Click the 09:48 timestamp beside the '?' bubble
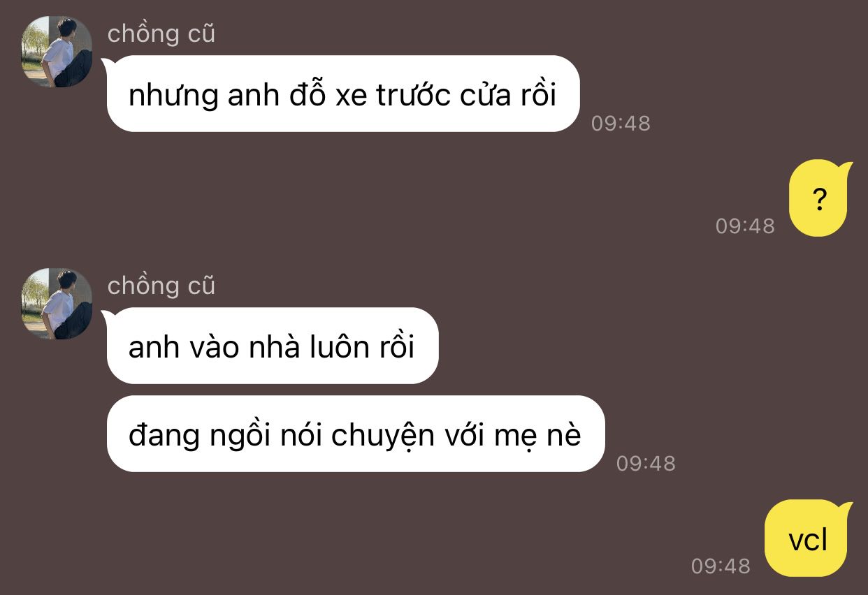 [745, 226]
